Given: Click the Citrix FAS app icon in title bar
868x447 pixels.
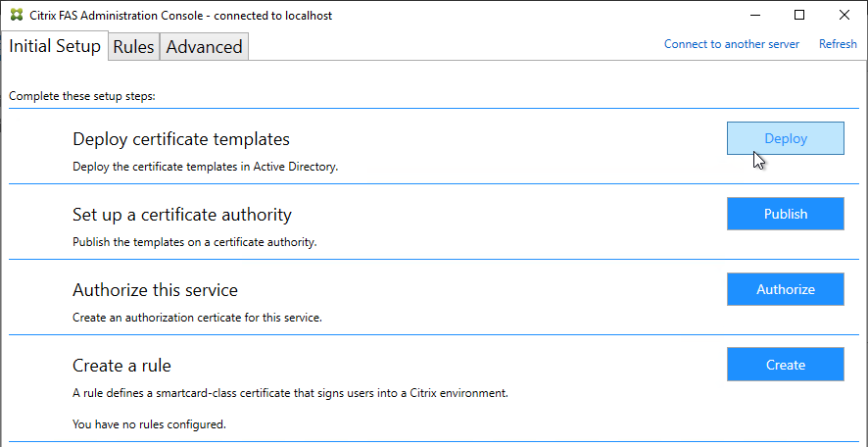Looking at the screenshot, I should 17,15.
